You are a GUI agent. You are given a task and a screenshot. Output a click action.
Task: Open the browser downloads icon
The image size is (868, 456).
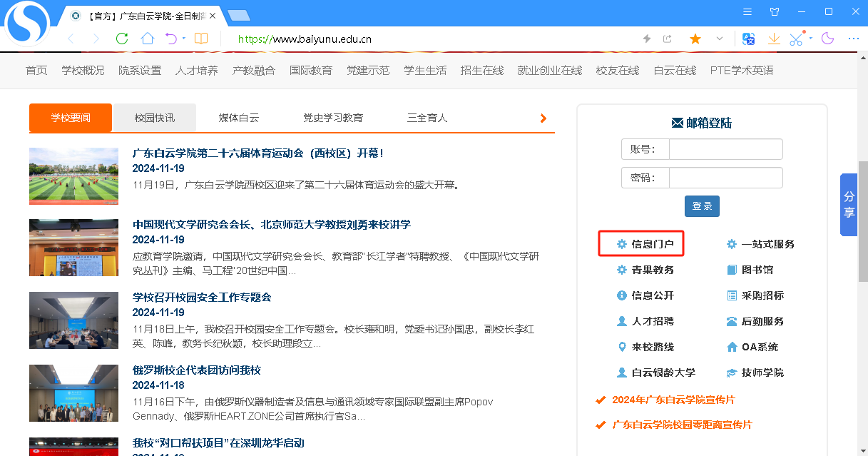click(774, 39)
